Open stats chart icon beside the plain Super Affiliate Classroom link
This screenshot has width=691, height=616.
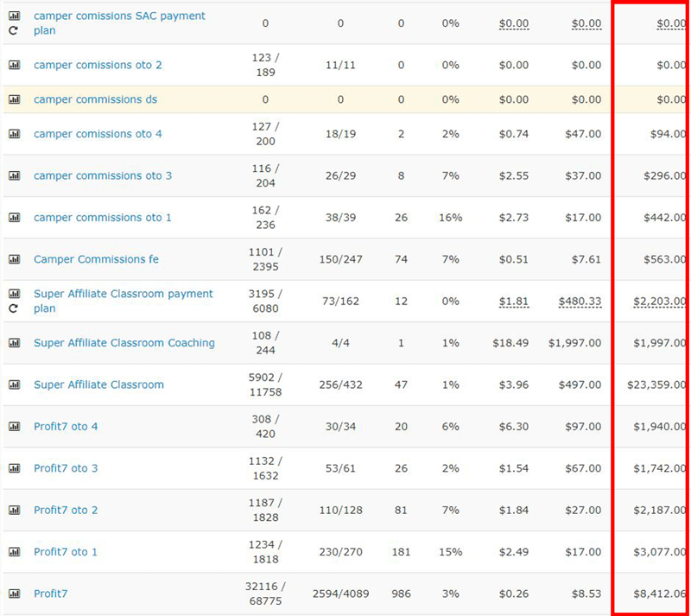pos(14,385)
